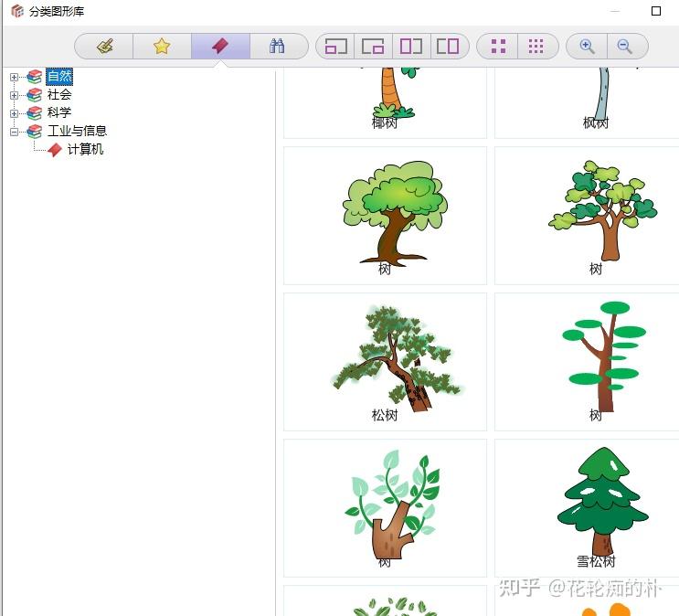
Task: Switch to small nine-dot grid view
Action: click(536, 46)
